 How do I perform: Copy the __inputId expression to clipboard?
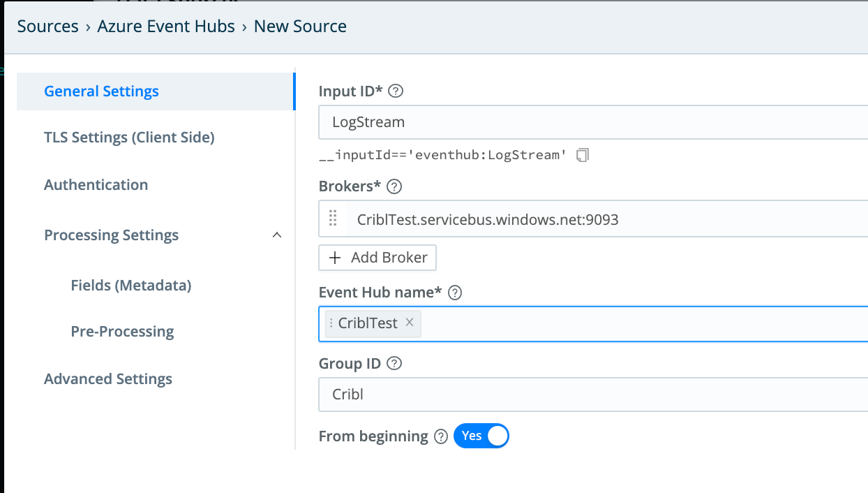(583, 155)
